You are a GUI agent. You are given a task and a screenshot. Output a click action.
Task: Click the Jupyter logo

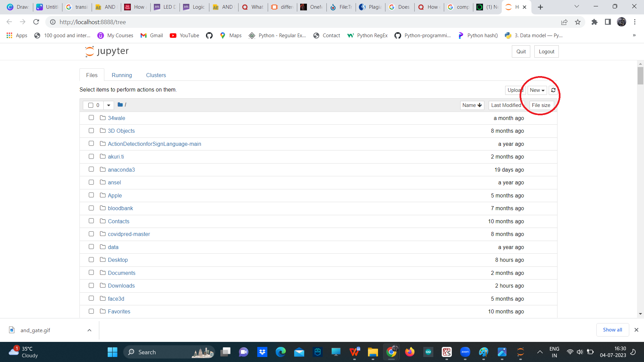107,51
